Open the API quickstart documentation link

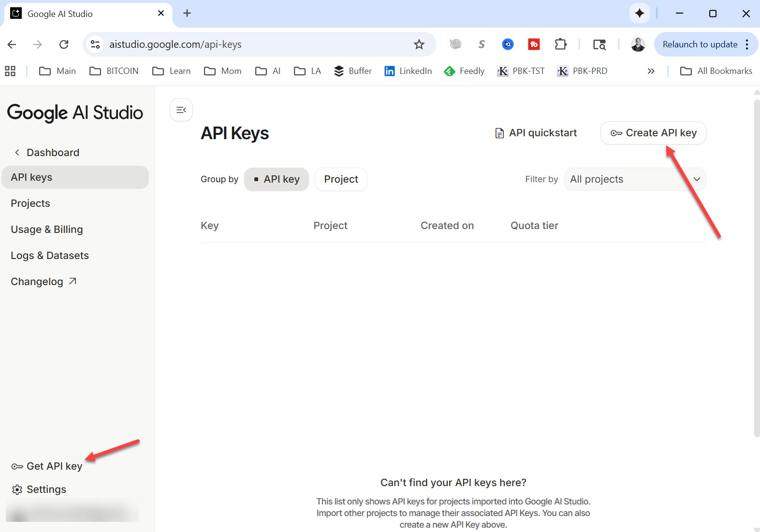(x=536, y=133)
